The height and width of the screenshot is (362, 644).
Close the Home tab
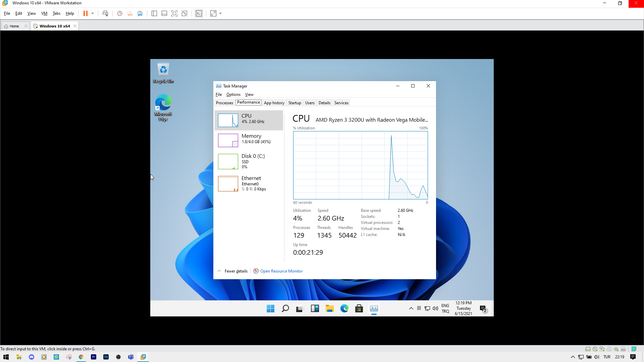[x=26, y=26]
